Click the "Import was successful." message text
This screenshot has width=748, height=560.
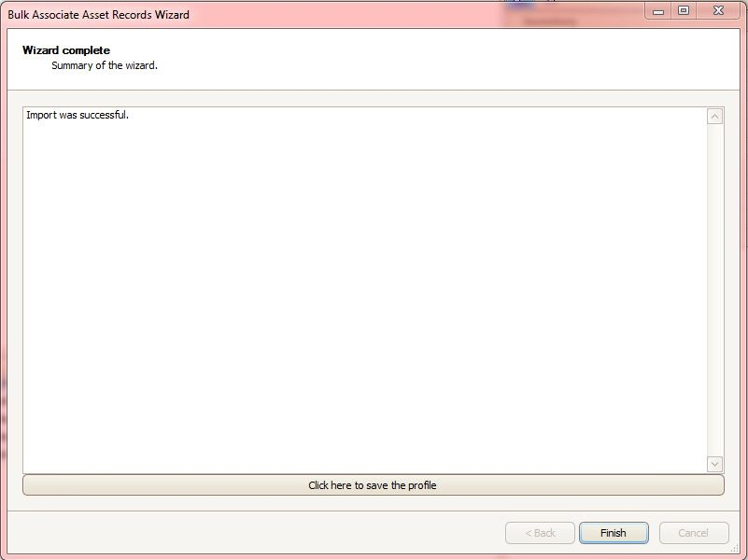coord(78,115)
